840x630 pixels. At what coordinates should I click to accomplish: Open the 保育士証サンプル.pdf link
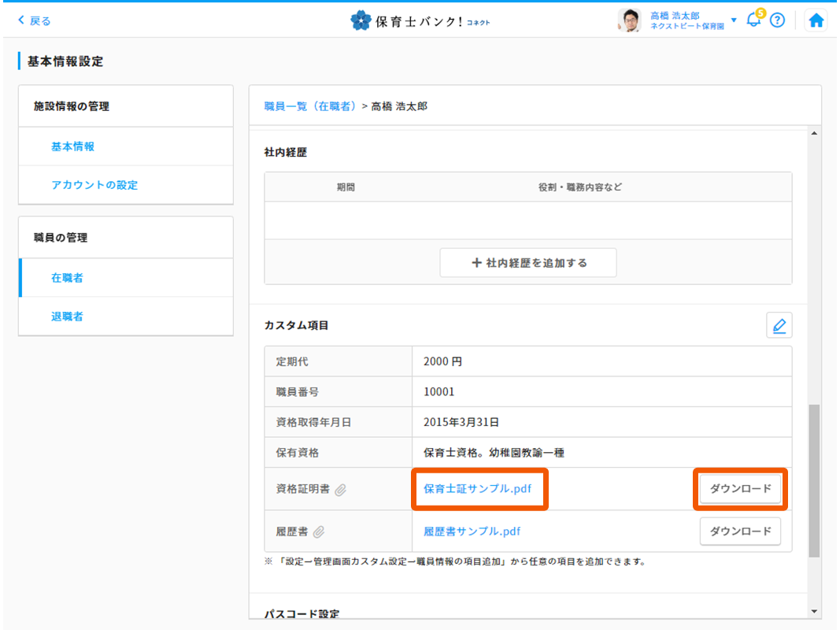(x=477, y=489)
